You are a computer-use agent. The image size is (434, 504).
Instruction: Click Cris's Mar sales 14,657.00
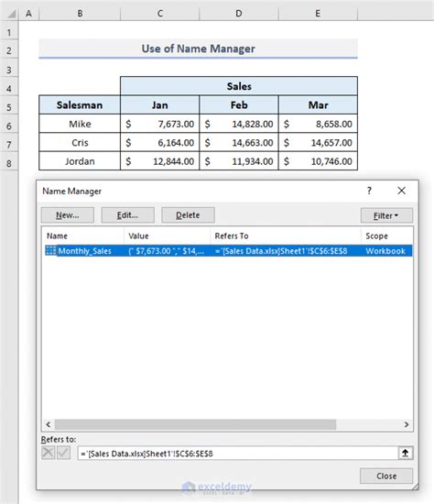coord(318,142)
